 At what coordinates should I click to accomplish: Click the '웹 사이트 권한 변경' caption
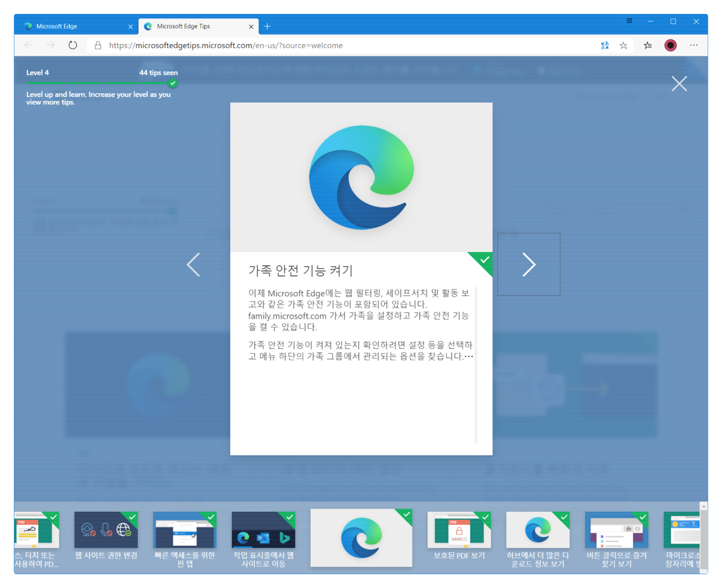[x=106, y=555]
